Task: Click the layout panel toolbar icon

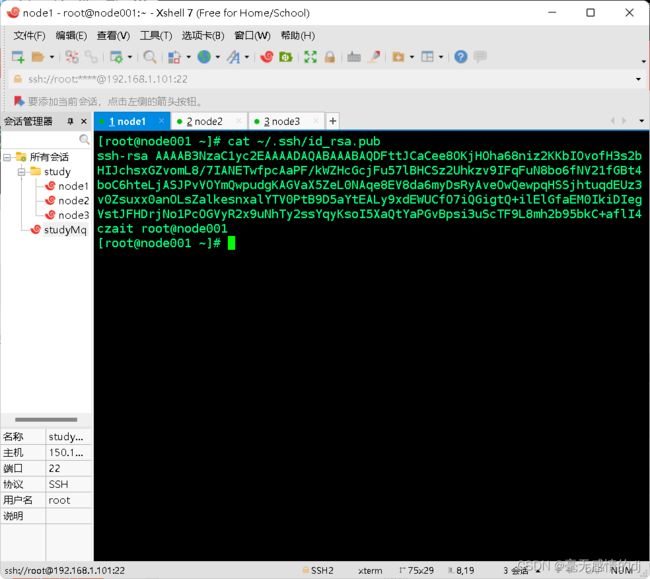Action: coord(427,57)
